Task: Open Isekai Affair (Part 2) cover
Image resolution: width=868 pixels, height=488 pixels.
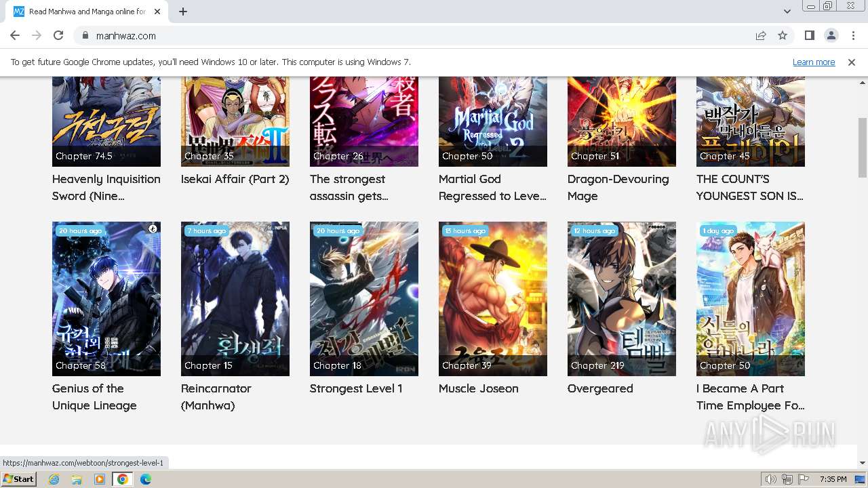Action: pos(235,121)
